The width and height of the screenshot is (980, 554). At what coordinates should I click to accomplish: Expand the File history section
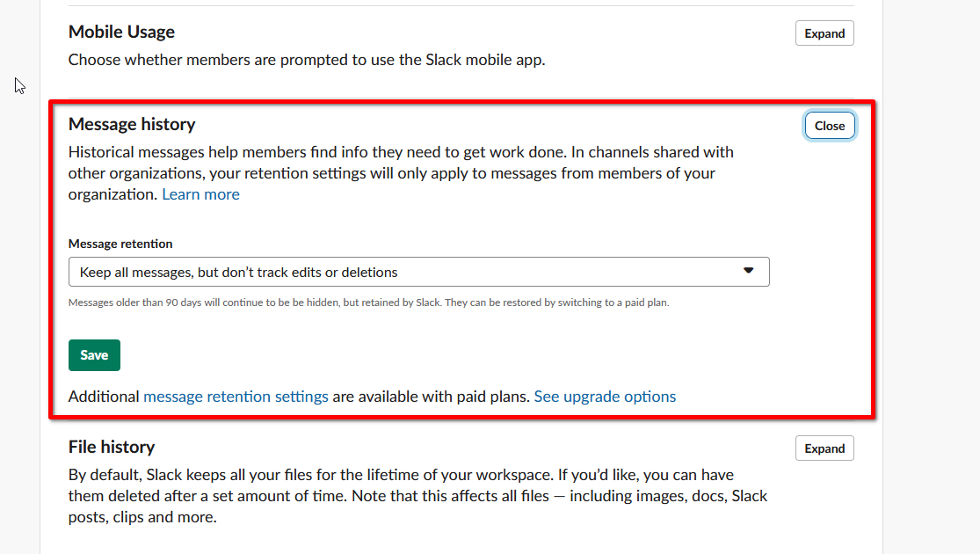(824, 448)
